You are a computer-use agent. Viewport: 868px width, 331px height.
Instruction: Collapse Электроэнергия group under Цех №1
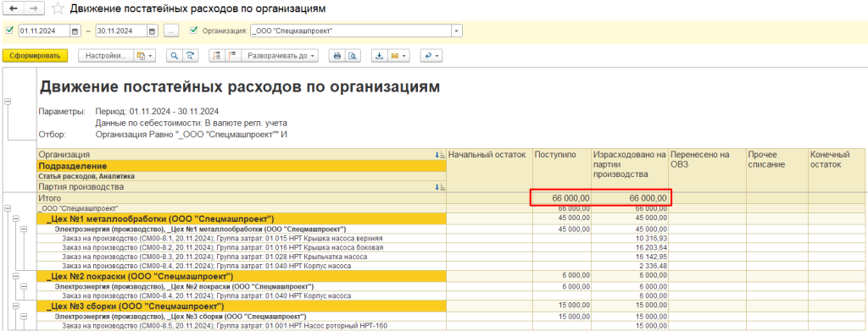point(24,229)
